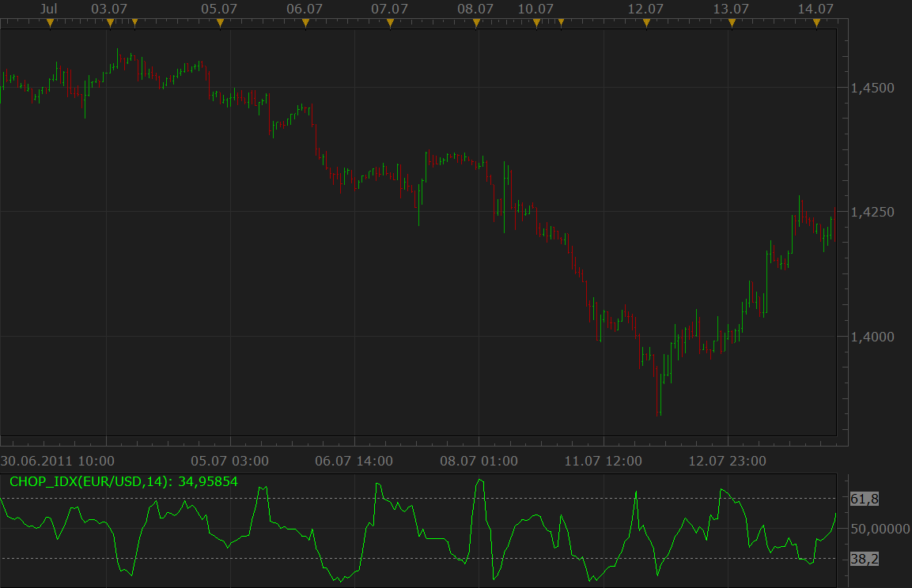912x588 pixels.
Task: Click the 06.07 14:00 time label
Action: pos(354,461)
